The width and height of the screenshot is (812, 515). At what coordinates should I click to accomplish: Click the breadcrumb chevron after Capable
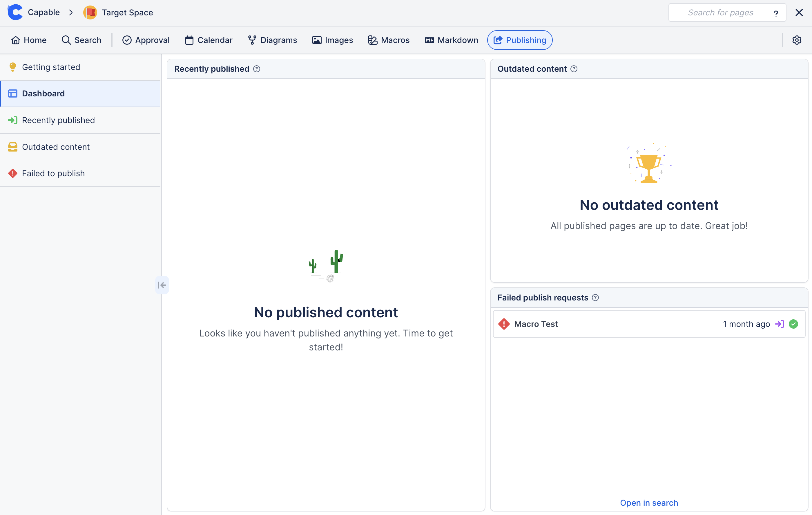click(71, 12)
